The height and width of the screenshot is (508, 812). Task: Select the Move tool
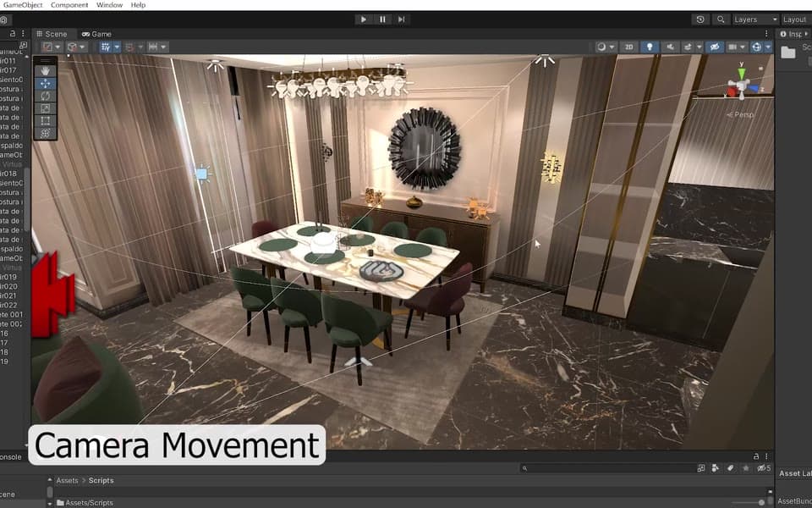(x=46, y=84)
